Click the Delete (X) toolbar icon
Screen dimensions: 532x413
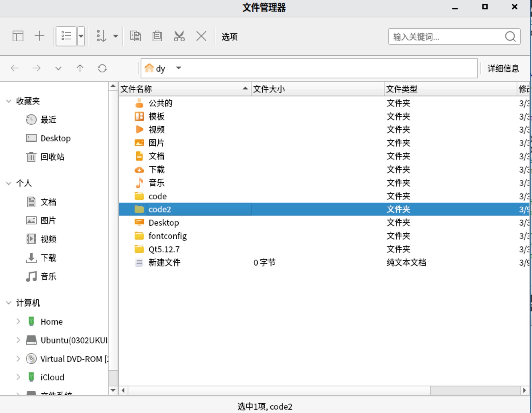(201, 36)
